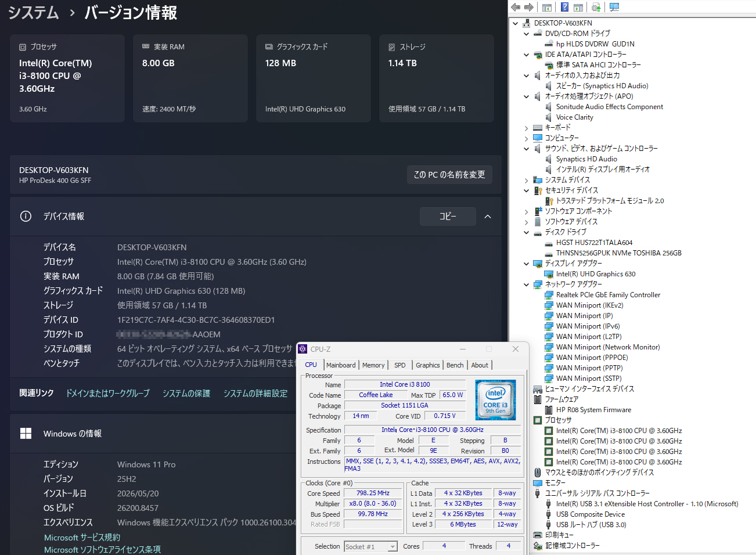Open the Graphics tab in CPU-Z
Screen dimensions: 756x555
point(428,365)
